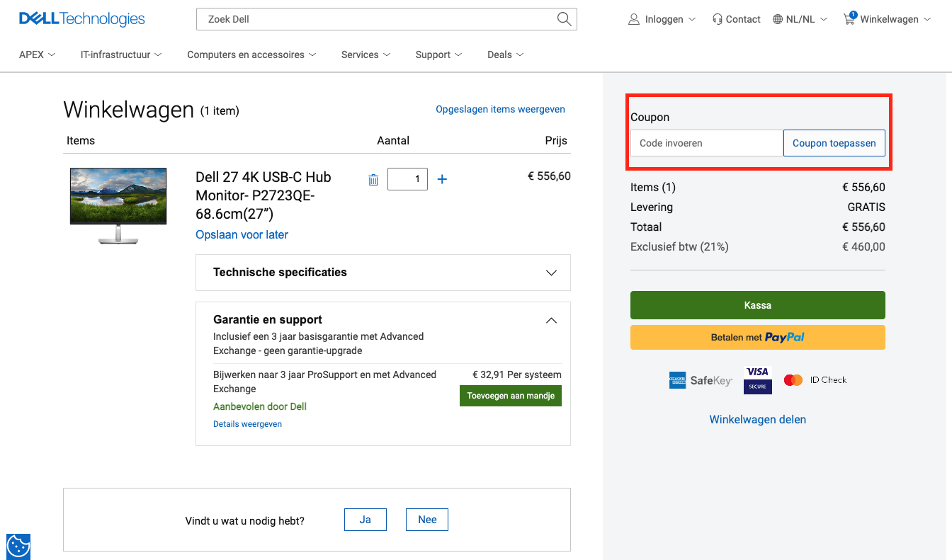Answer Nee to the feedback question
The height and width of the screenshot is (560, 952).
[427, 520]
